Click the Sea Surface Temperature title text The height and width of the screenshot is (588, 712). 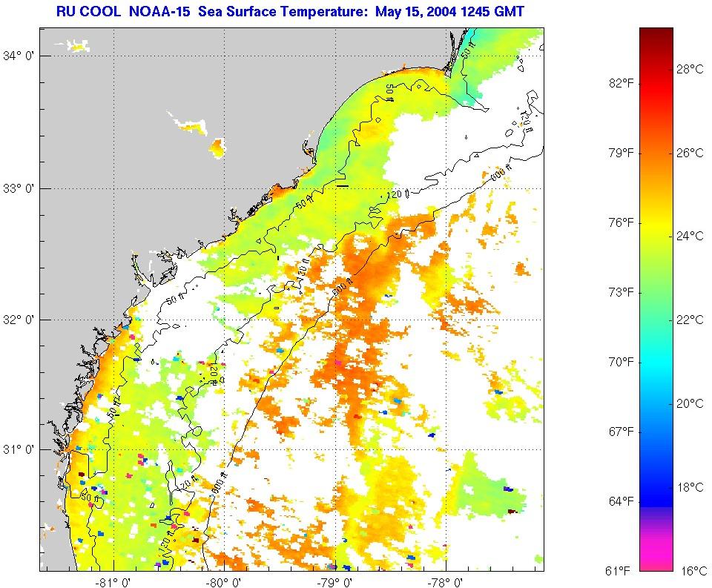290,11
